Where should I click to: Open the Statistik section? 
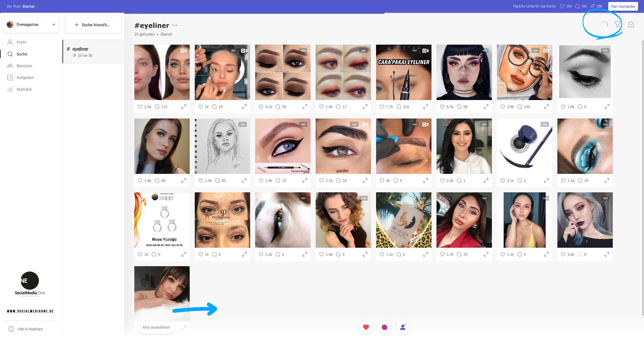pyautogui.click(x=24, y=89)
